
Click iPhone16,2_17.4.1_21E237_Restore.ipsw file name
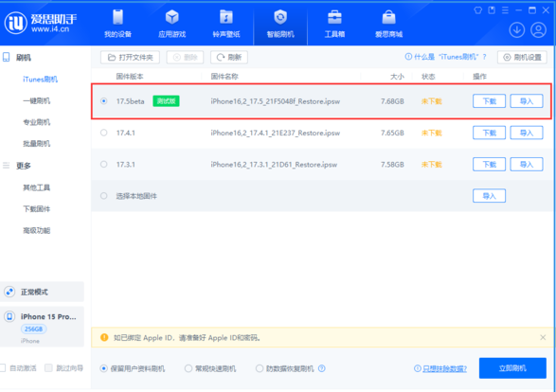coord(276,133)
